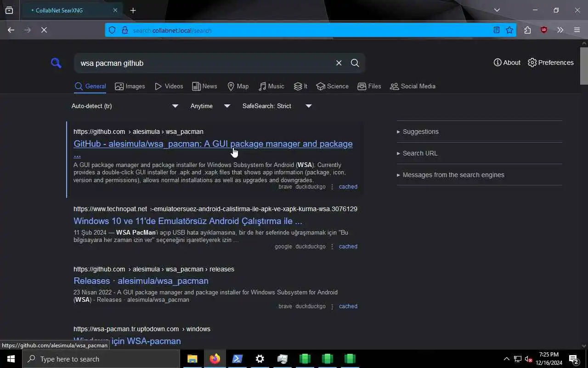
Task: Open options menu for first GitHub result
Action: [332, 187]
